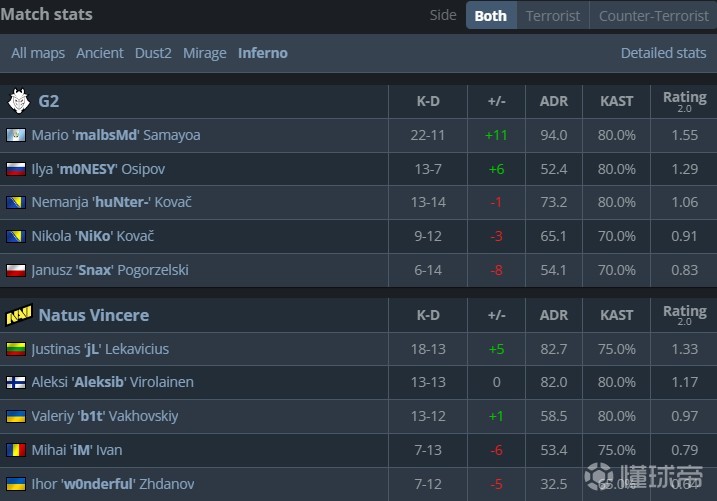The width and height of the screenshot is (717, 501).
Task: Select the All maps tab
Action: tap(38, 53)
